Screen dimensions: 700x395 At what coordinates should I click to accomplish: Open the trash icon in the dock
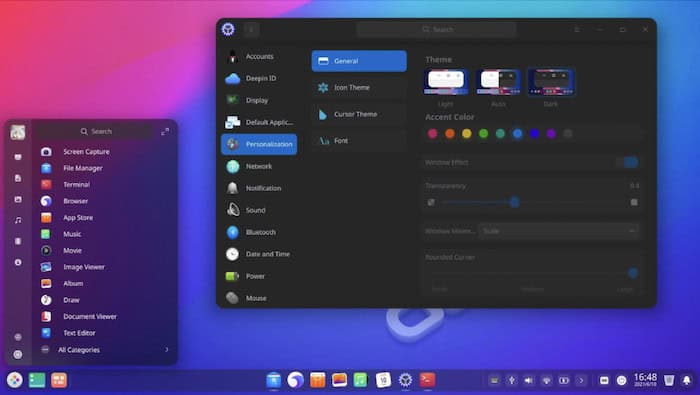click(x=669, y=380)
